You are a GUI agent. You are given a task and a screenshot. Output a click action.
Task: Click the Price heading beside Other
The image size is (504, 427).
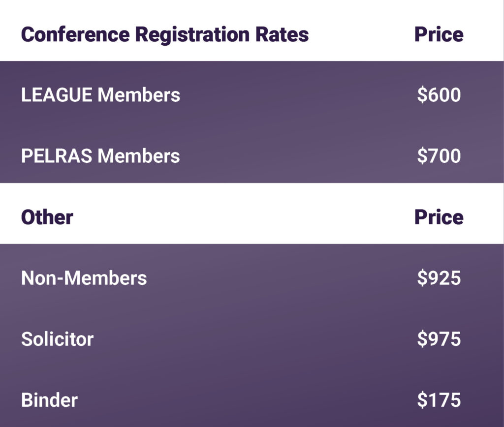(439, 217)
